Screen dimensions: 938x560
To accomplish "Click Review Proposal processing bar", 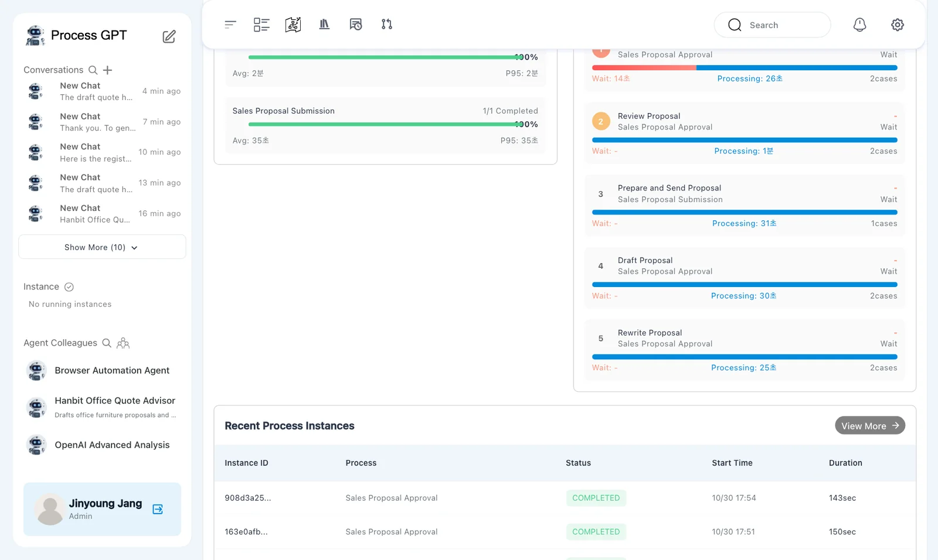I will [x=745, y=140].
